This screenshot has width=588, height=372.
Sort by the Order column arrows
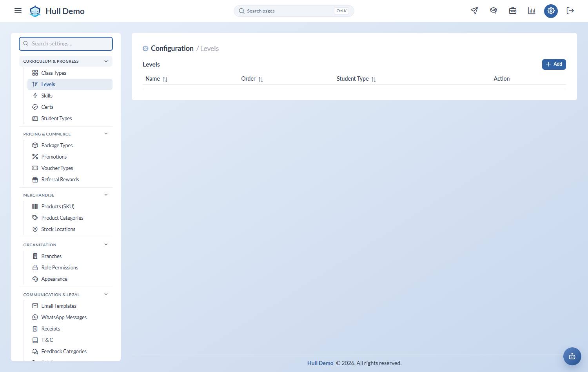261,79
